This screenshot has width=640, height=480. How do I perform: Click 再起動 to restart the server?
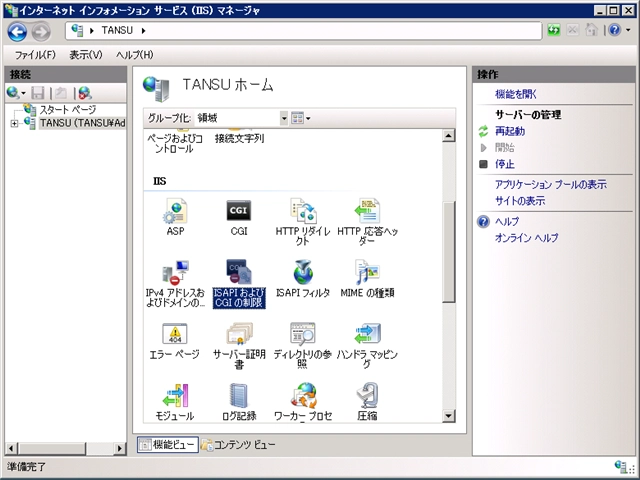[510, 131]
